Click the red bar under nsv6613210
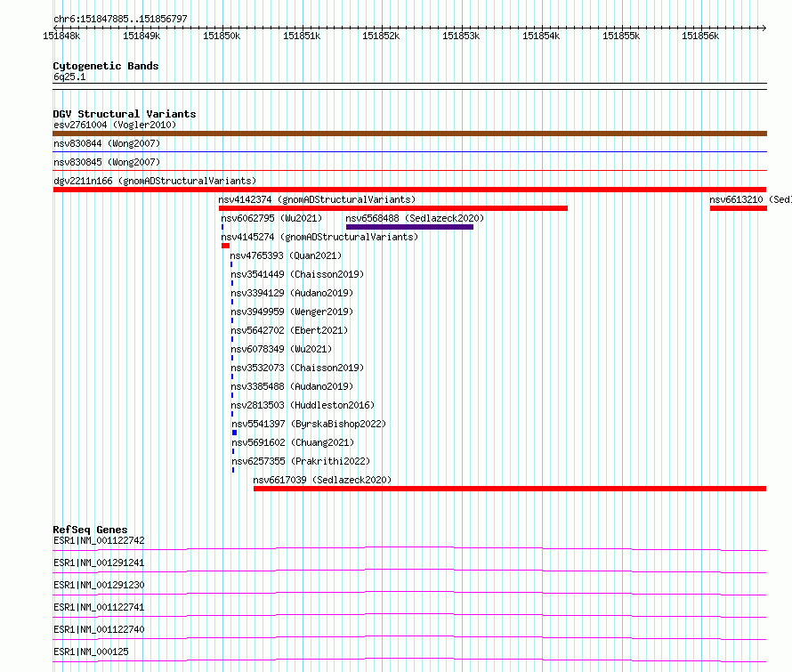This screenshot has width=792, height=672. pos(739,208)
